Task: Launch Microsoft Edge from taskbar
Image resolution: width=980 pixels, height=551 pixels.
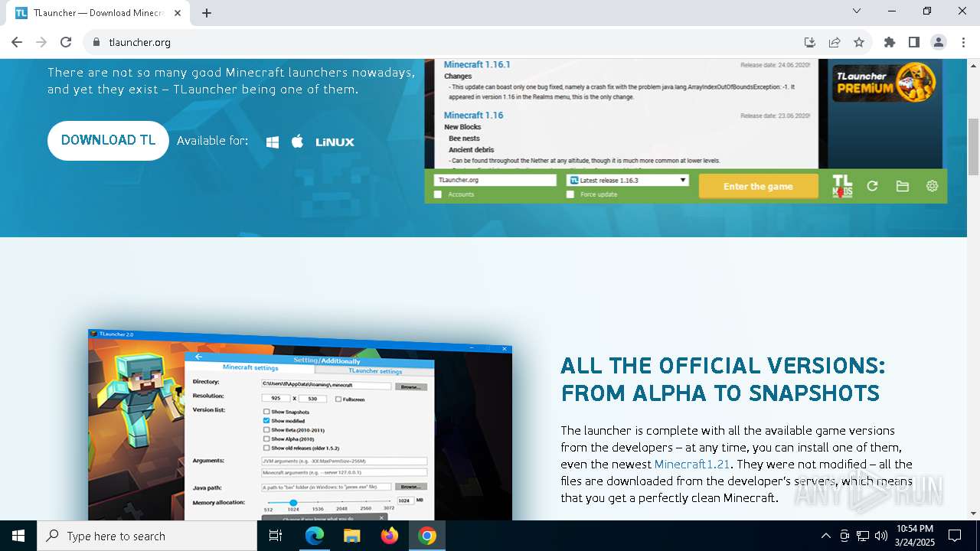Action: [315, 536]
